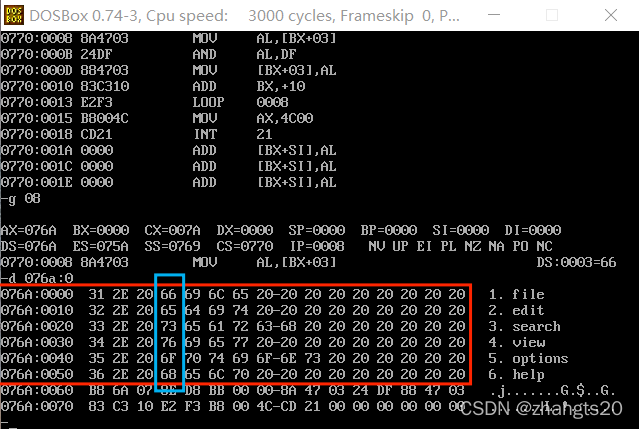Click the ES=075A segment register
The height and width of the screenshot is (429, 639).
pos(101,246)
